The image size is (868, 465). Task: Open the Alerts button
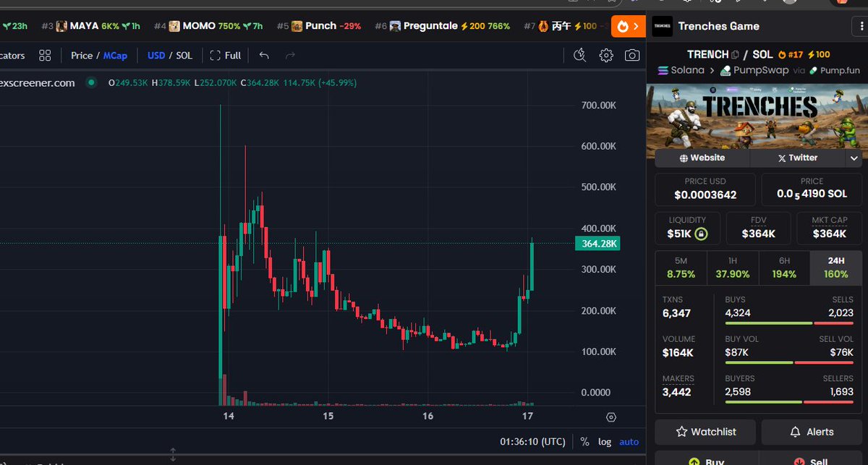[x=812, y=432]
